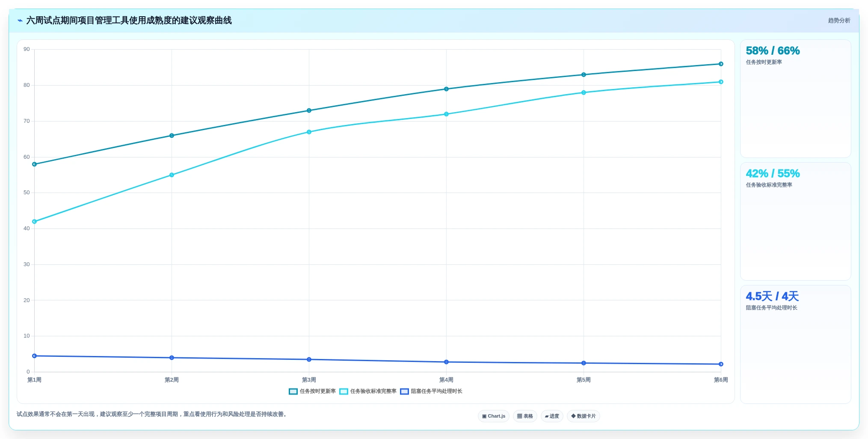Click the week 6 point on the blue line
The image size is (868, 439).
tap(721, 364)
